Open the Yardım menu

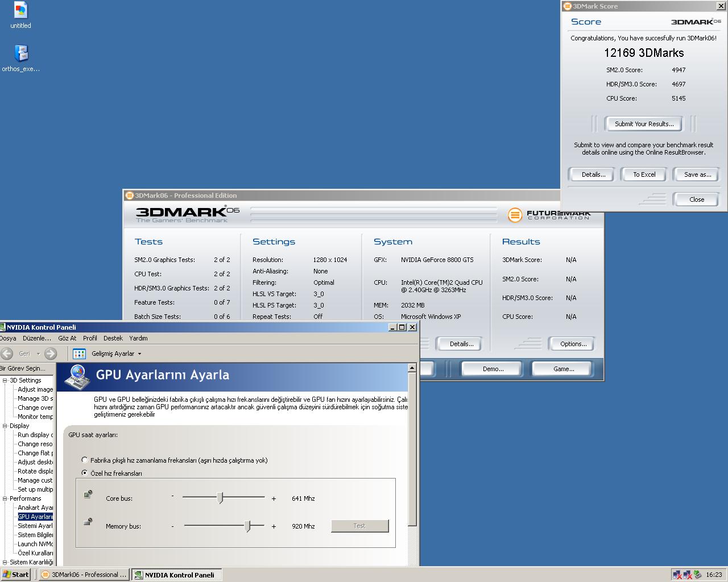point(138,338)
